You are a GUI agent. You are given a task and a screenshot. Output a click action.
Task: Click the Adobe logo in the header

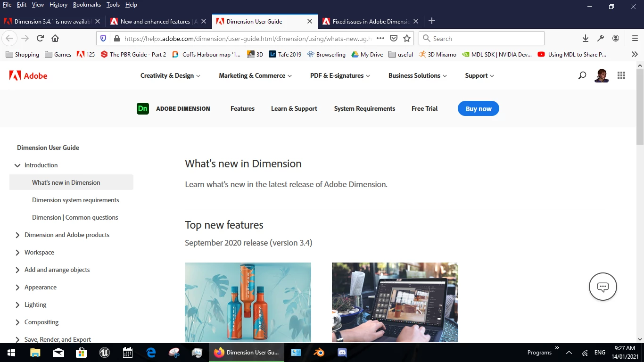(28, 75)
